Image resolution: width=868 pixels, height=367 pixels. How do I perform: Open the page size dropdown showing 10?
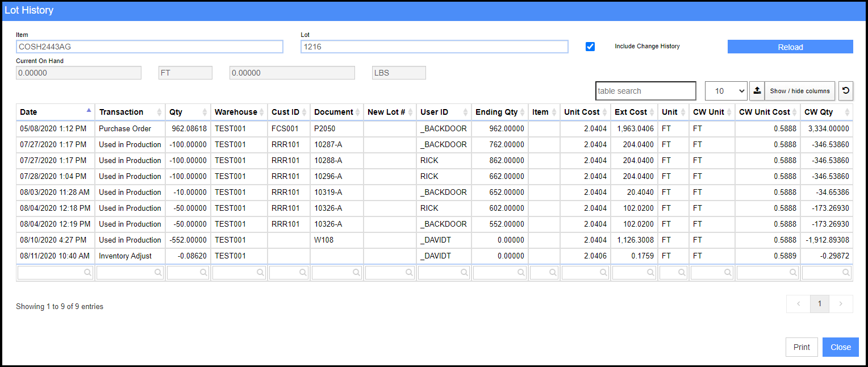(x=726, y=91)
